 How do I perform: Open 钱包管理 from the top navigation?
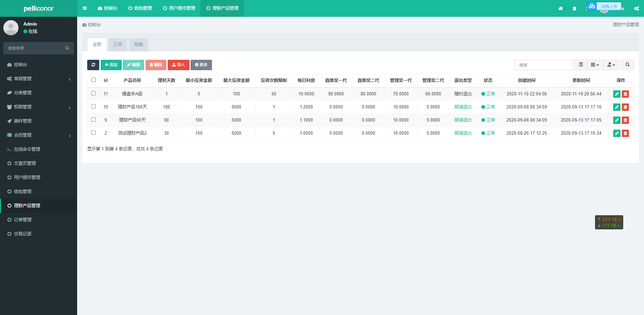tap(140, 8)
